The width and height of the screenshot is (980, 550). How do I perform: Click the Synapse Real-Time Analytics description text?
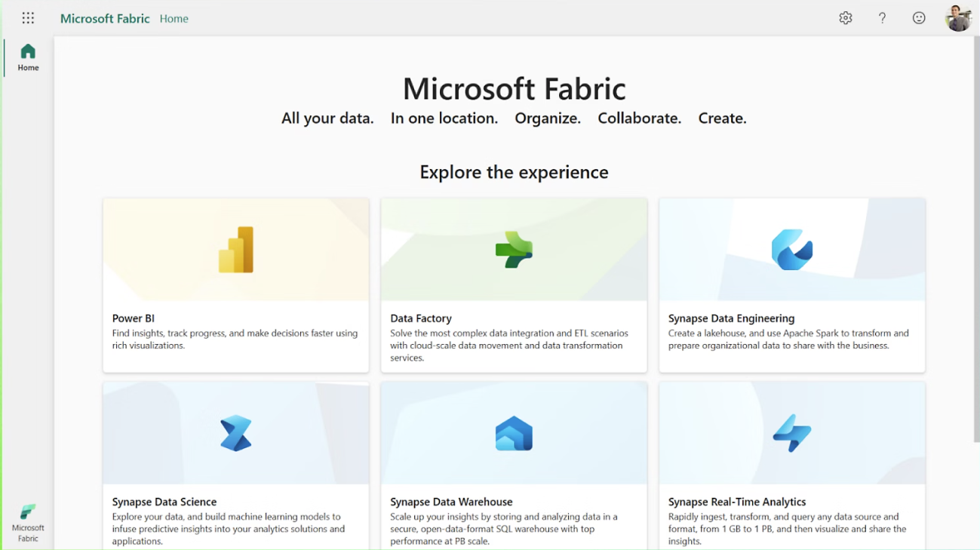point(788,529)
